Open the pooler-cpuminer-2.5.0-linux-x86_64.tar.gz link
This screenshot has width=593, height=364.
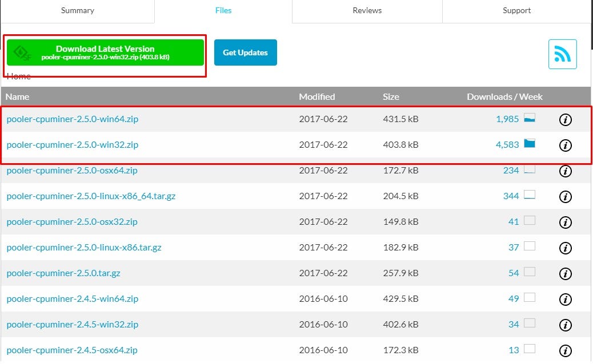point(91,196)
